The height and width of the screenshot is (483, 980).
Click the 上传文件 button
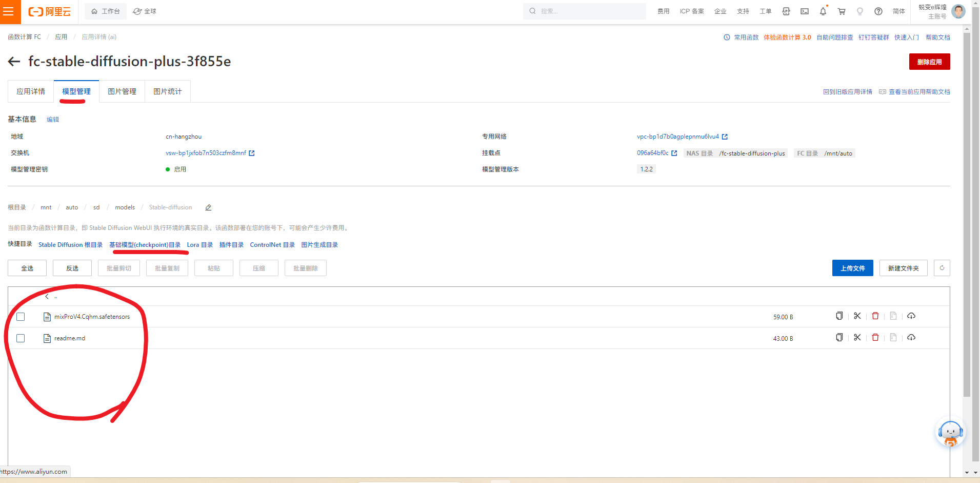pyautogui.click(x=852, y=268)
